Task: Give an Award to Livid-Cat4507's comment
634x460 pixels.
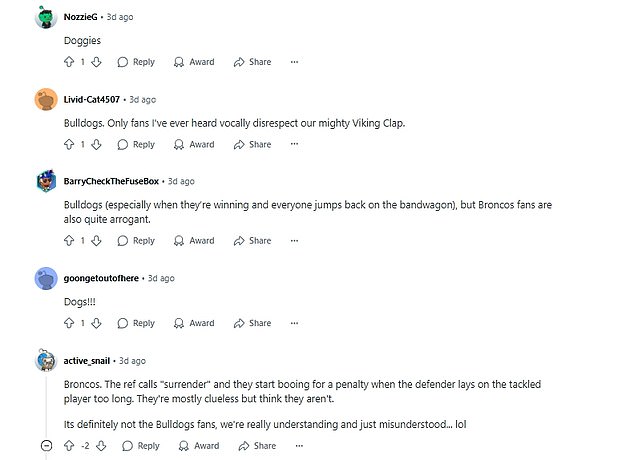Action: tap(194, 144)
